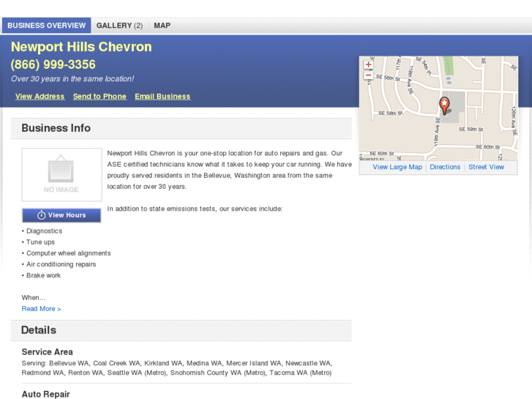Click the View Address link
Image resolution: width=532 pixels, height=399 pixels.
coord(40,97)
